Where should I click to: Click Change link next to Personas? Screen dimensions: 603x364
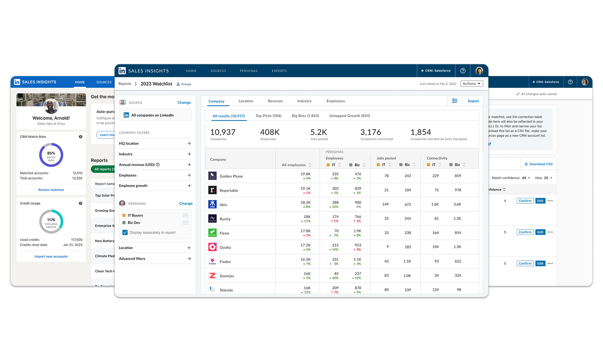point(186,204)
